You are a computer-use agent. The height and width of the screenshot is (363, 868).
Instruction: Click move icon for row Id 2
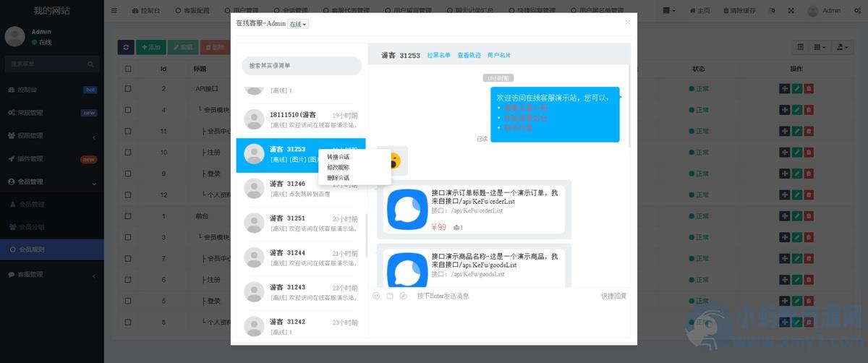(x=785, y=89)
